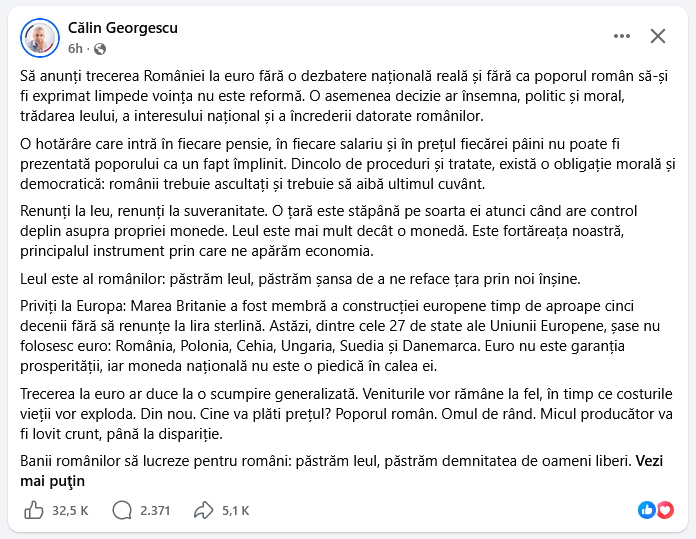Open the three-dot post options menu
Screen dimensions: 696x539
[621, 36]
